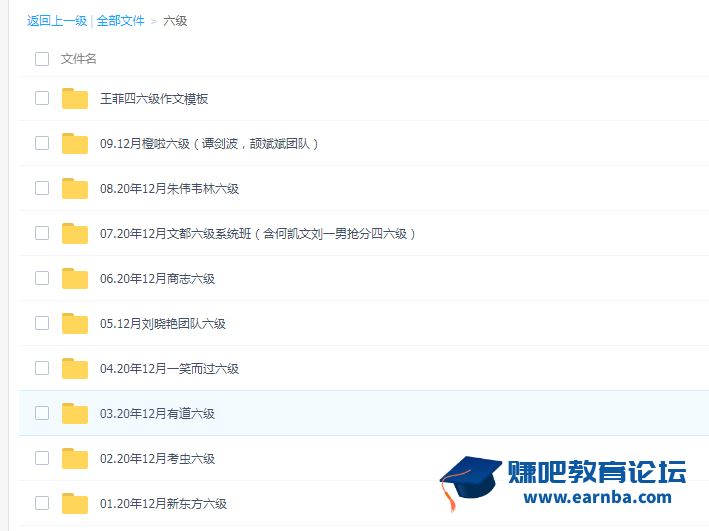Image resolution: width=709 pixels, height=531 pixels.
Task: Tick checkbox for 04.20年12月一笑而过六级
Action: tap(42, 368)
